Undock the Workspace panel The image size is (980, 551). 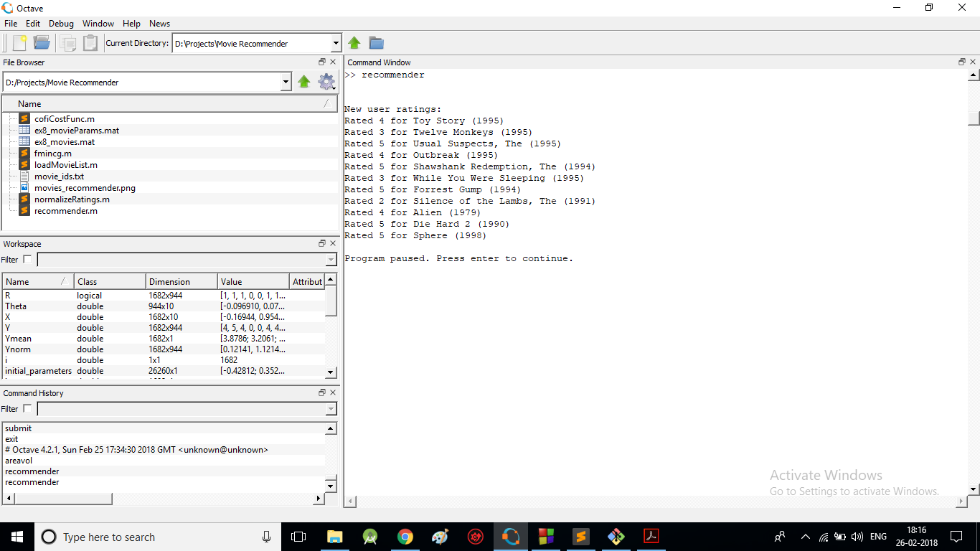322,244
